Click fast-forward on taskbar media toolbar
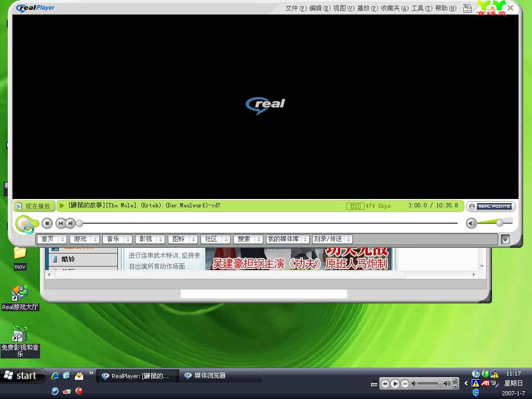Screen dimensions: 532x399 click(405, 384)
